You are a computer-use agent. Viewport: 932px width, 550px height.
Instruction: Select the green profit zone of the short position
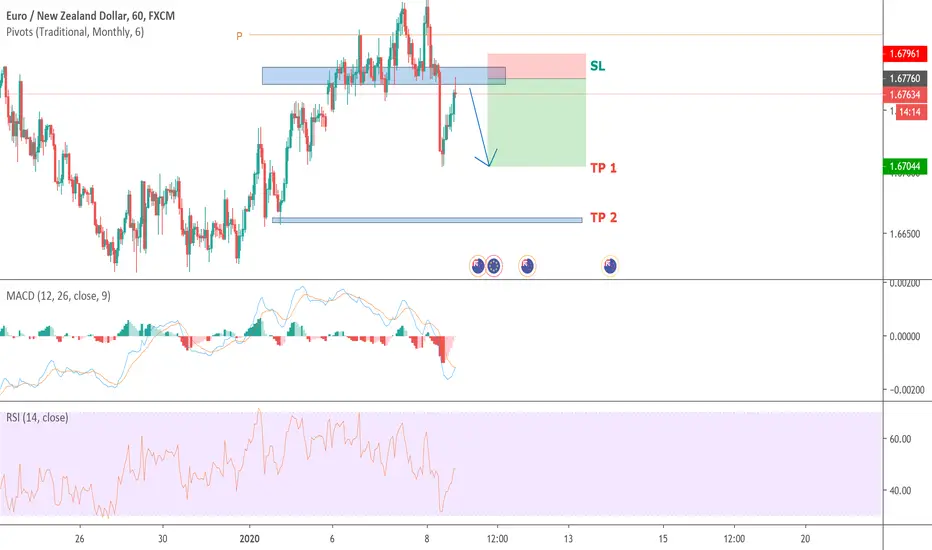point(537,122)
